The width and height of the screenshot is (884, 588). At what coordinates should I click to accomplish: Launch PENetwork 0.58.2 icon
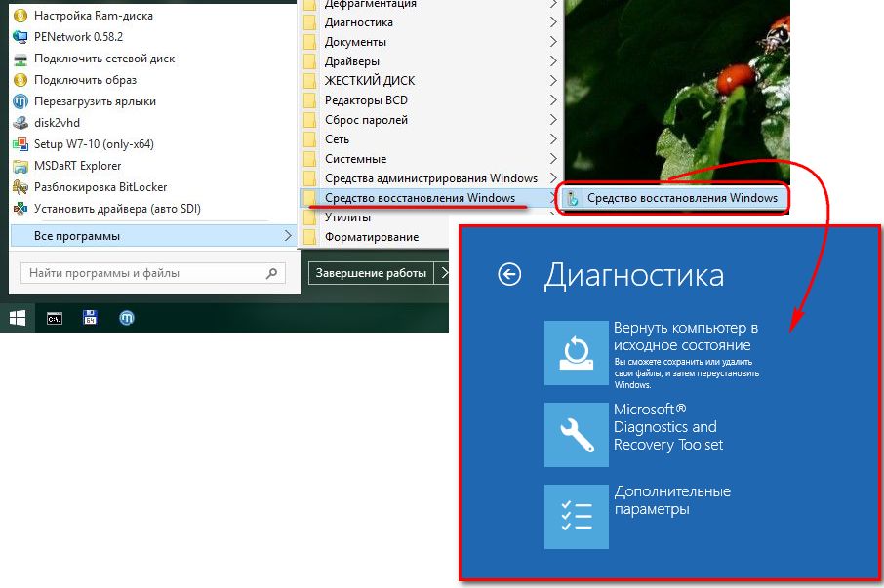(x=20, y=37)
